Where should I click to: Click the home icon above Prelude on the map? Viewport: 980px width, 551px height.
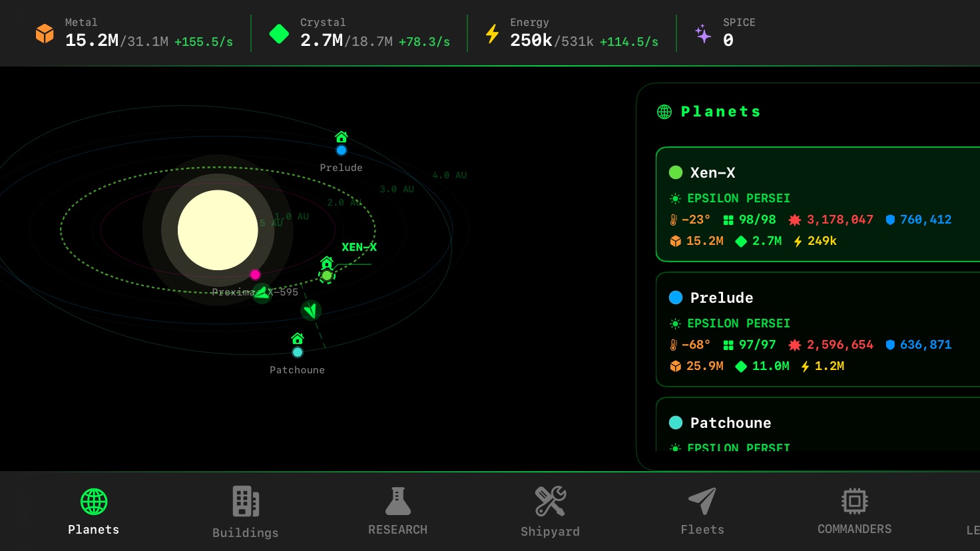point(342,136)
